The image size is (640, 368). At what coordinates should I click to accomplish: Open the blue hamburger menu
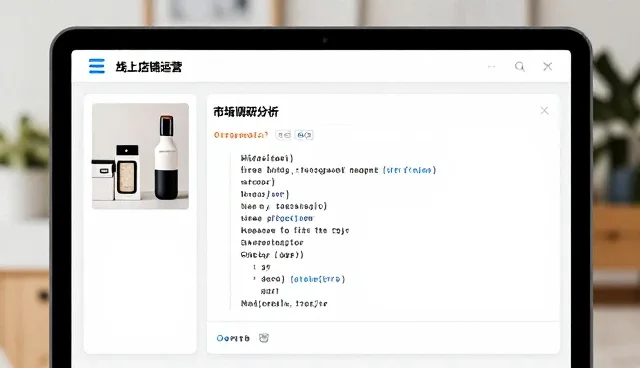click(x=97, y=66)
